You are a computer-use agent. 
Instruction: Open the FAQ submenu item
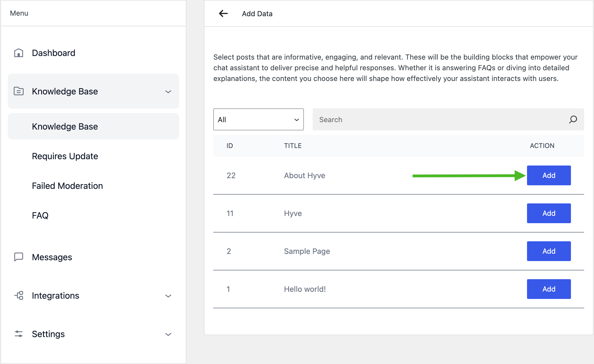(40, 215)
